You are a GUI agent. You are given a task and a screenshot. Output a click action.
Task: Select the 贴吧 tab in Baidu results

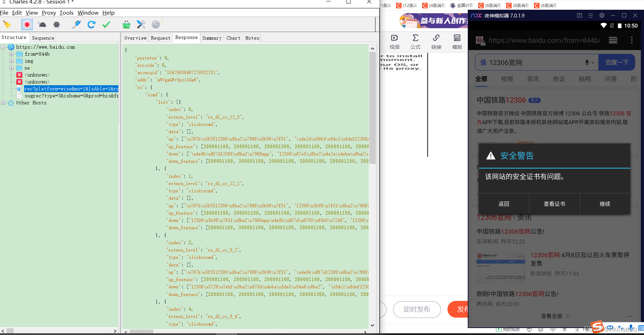click(x=585, y=79)
